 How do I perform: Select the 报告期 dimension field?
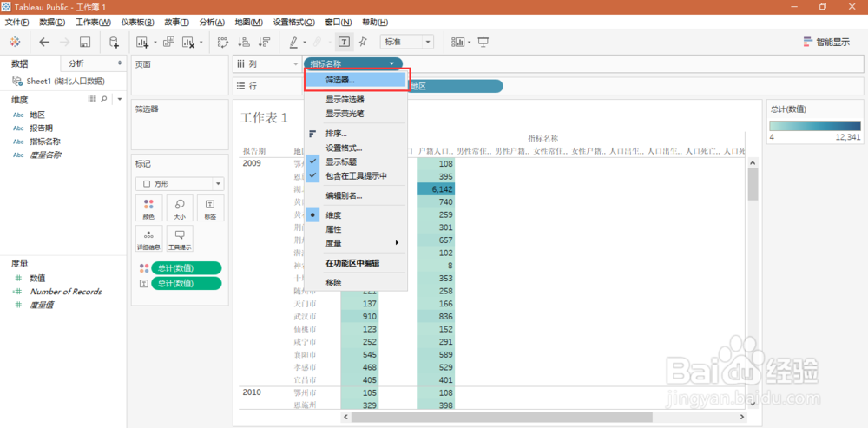click(41, 128)
